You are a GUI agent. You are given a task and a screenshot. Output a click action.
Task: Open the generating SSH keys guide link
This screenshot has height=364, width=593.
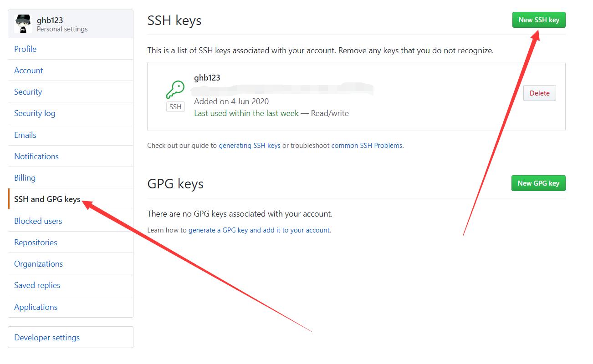(x=250, y=146)
